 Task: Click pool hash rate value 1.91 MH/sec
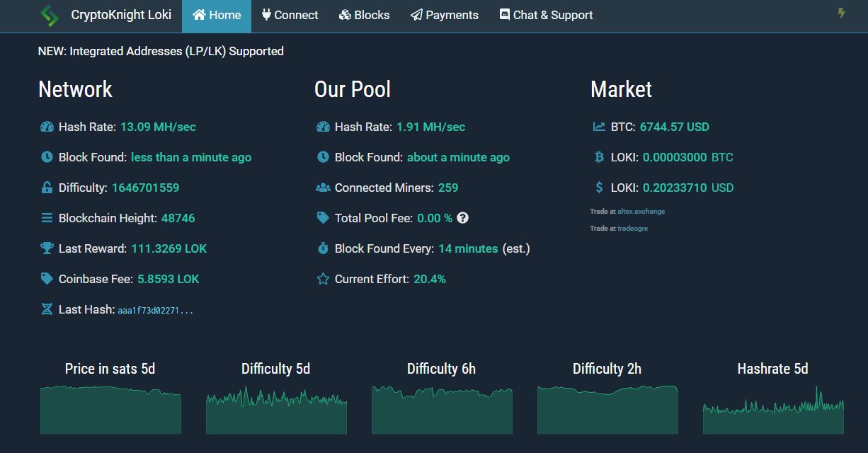(430, 127)
